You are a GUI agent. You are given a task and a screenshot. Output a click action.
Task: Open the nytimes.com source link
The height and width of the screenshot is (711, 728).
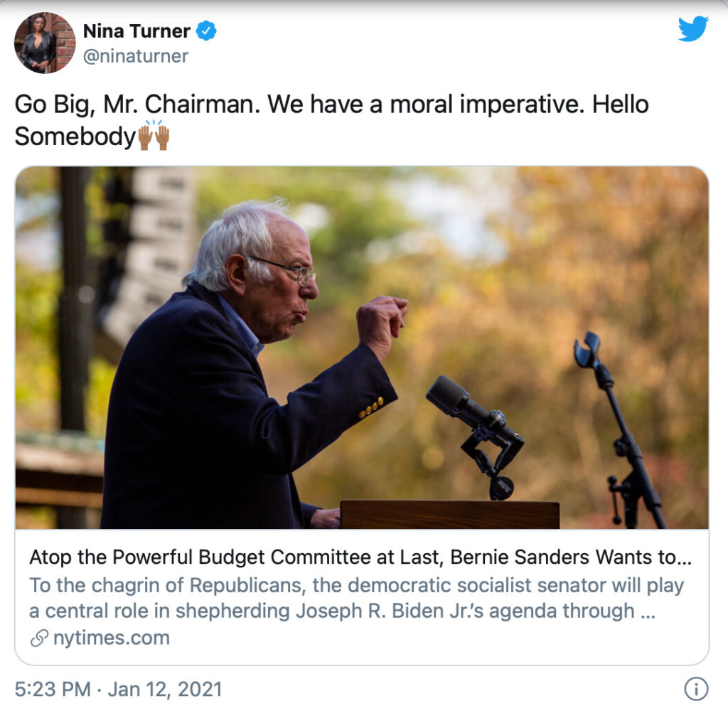point(111,638)
